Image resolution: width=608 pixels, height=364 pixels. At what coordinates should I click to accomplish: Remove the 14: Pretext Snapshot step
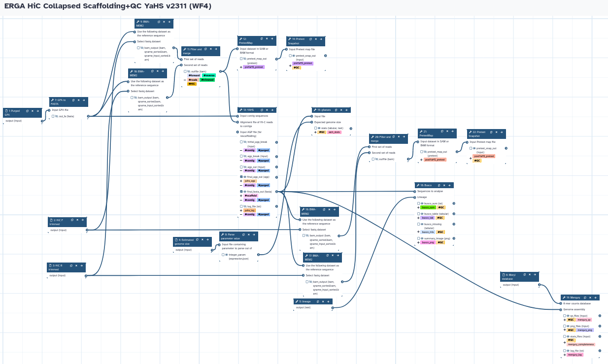coord(315,38)
